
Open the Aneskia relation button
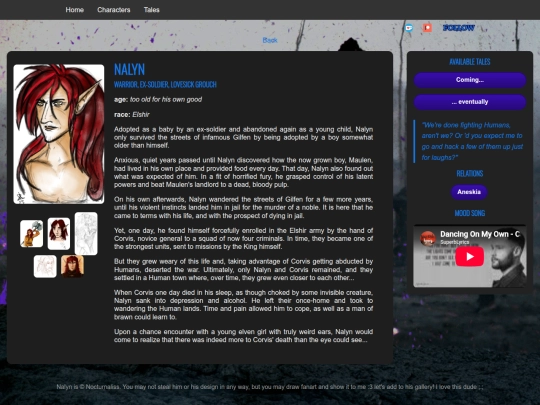(469, 192)
